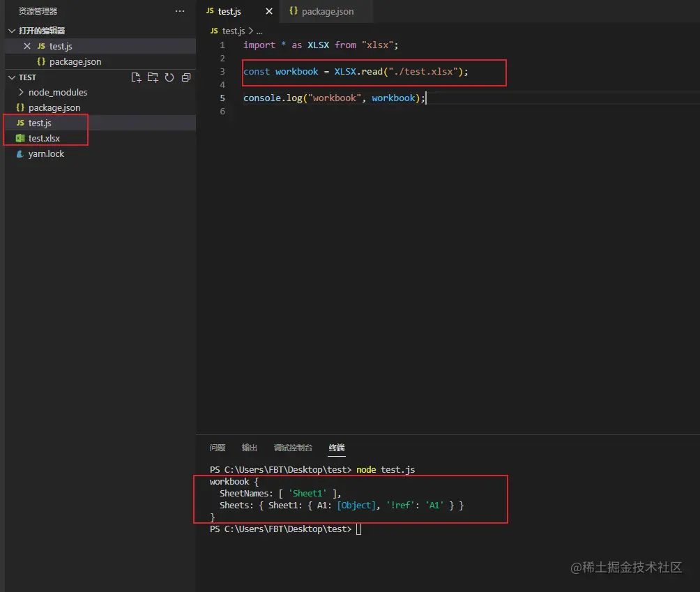Collapse all folders in Explorer

[x=185, y=77]
